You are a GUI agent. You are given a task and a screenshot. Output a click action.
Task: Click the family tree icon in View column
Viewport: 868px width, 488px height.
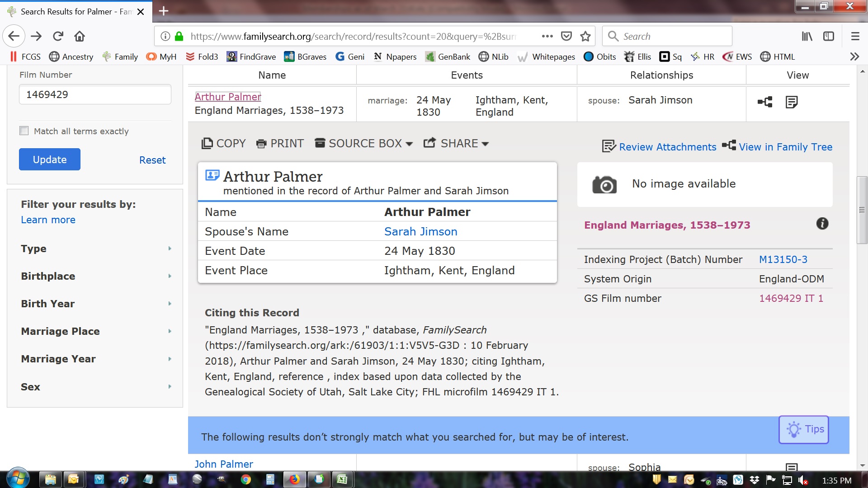point(765,102)
